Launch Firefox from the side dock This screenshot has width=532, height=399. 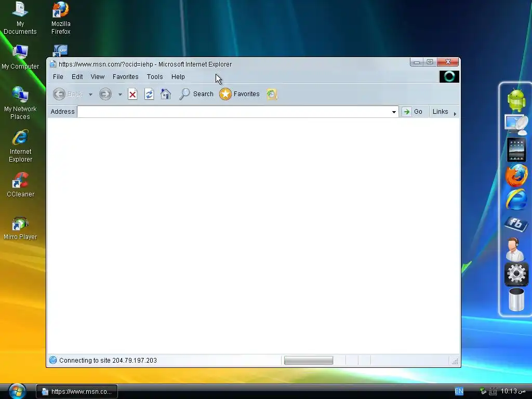tap(516, 175)
